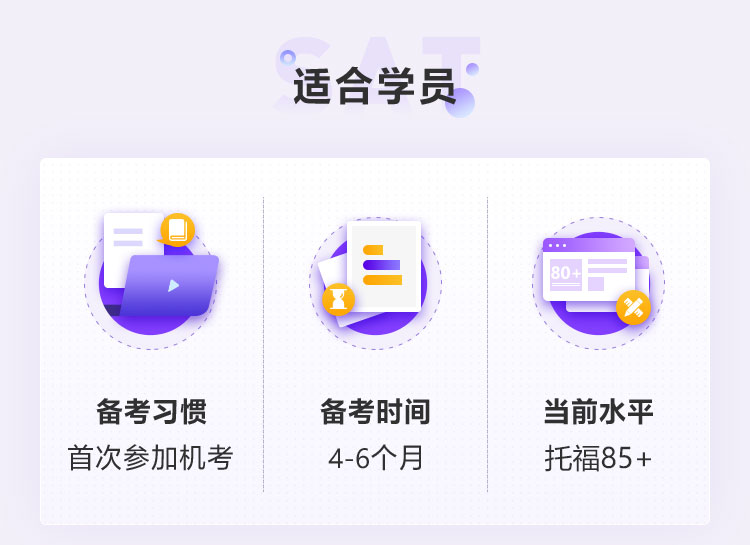Click the three dots in window title bar
This screenshot has width=750, height=545.
(x=557, y=245)
